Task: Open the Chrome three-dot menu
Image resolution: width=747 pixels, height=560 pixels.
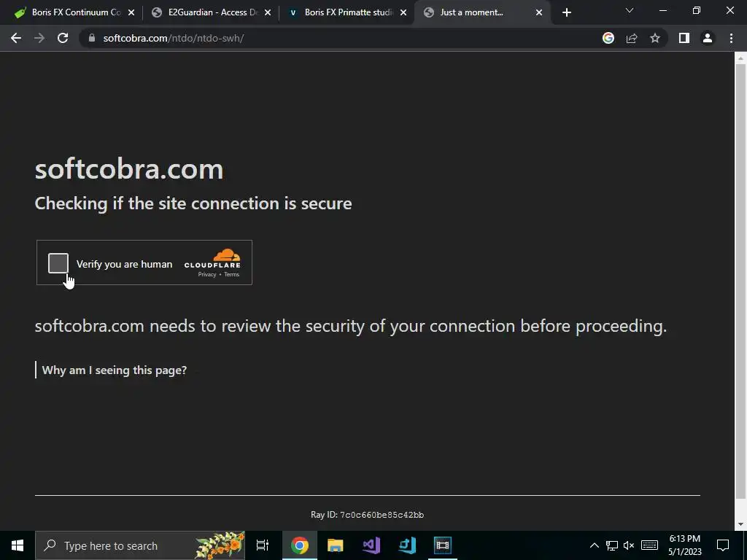Action: 731,38
